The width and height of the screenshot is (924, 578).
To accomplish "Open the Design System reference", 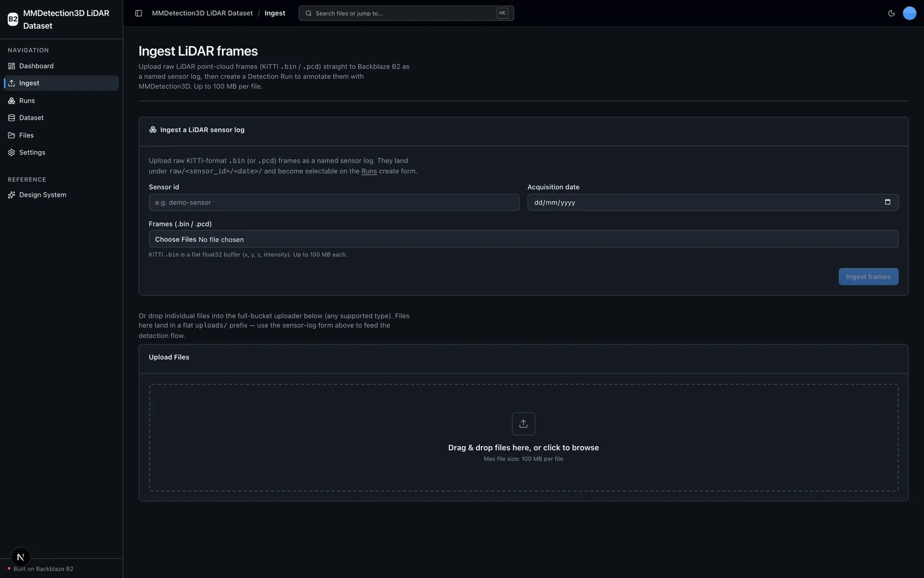I will click(x=61, y=195).
